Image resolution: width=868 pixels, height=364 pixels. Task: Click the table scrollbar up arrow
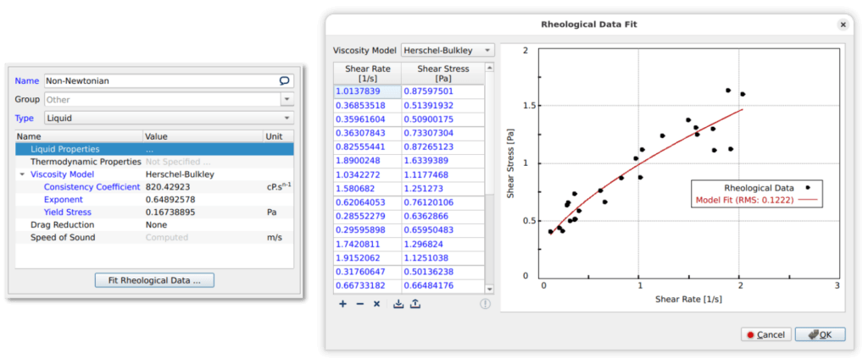(x=489, y=68)
